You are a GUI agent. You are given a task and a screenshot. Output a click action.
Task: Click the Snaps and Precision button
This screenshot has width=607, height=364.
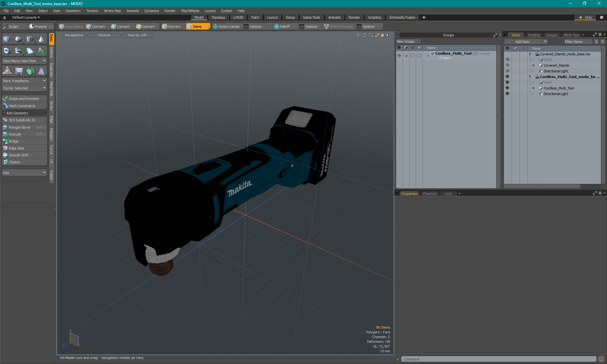point(24,99)
